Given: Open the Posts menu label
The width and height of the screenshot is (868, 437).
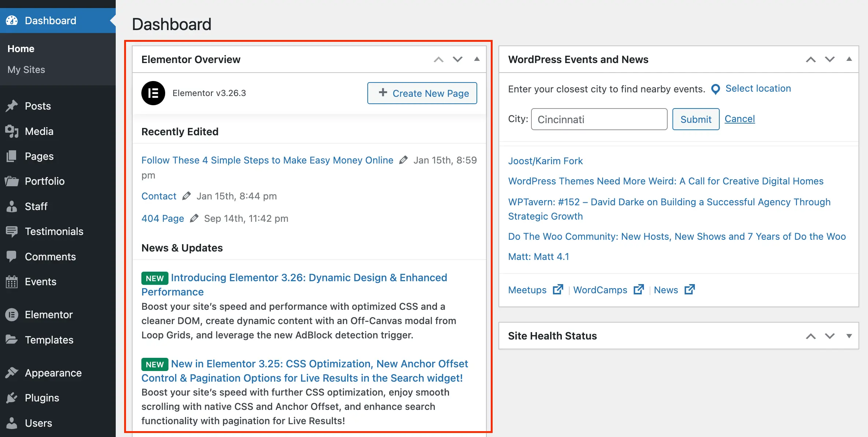Looking at the screenshot, I should tap(38, 106).
